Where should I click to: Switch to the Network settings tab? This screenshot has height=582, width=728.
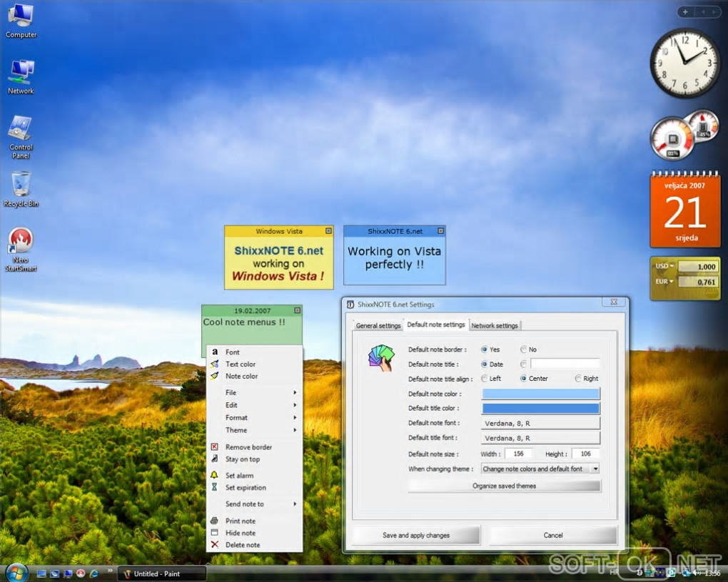(495, 325)
